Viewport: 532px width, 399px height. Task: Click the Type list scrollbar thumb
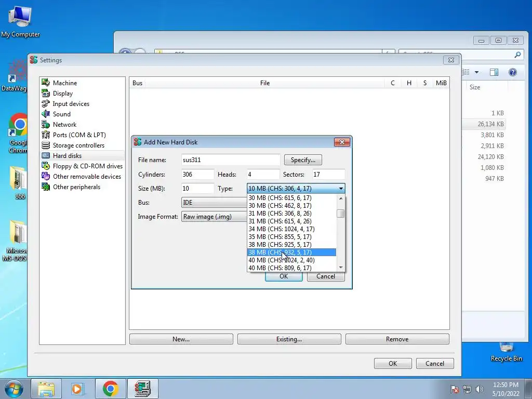[x=341, y=214]
